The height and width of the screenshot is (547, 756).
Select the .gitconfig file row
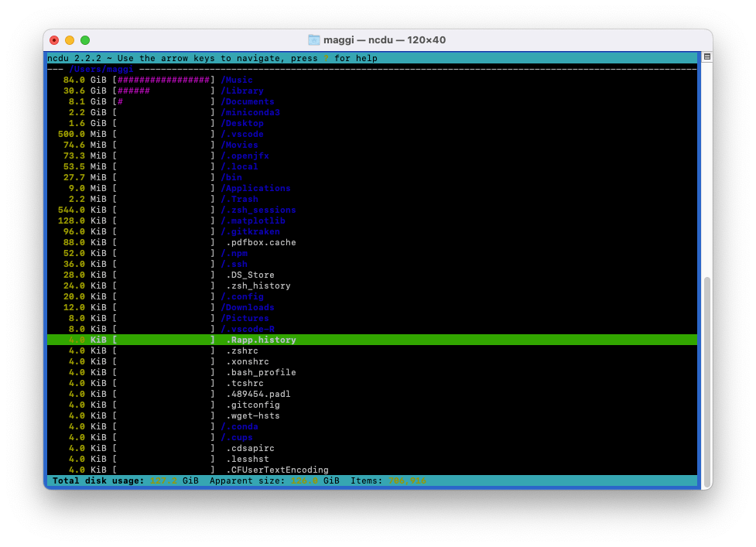[x=253, y=405]
